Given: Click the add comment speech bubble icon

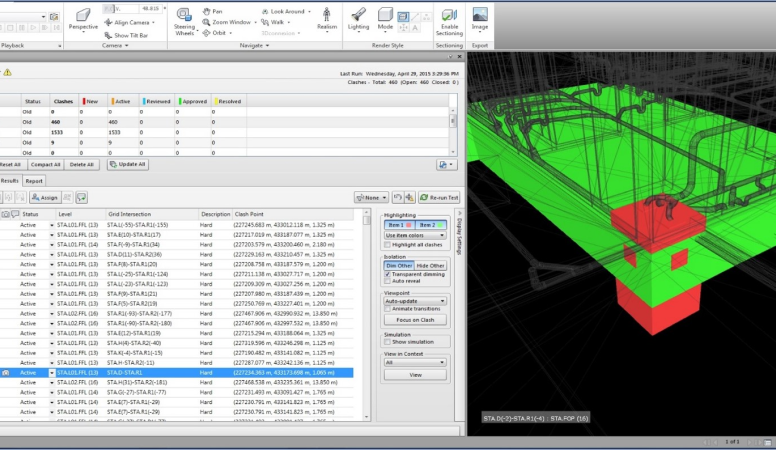Looking at the screenshot, I should pos(81,198).
